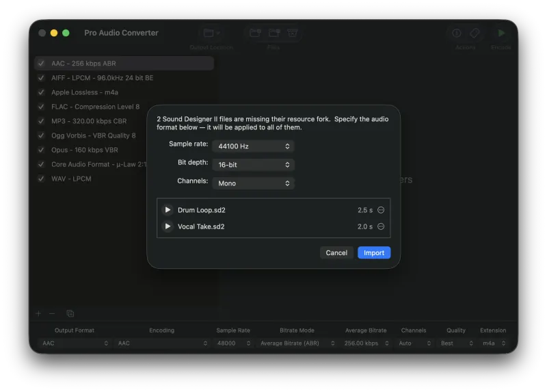Screen dimensions: 547x392
Task: Open the Encoding dropdown at bottom
Action: pyautogui.click(x=162, y=343)
